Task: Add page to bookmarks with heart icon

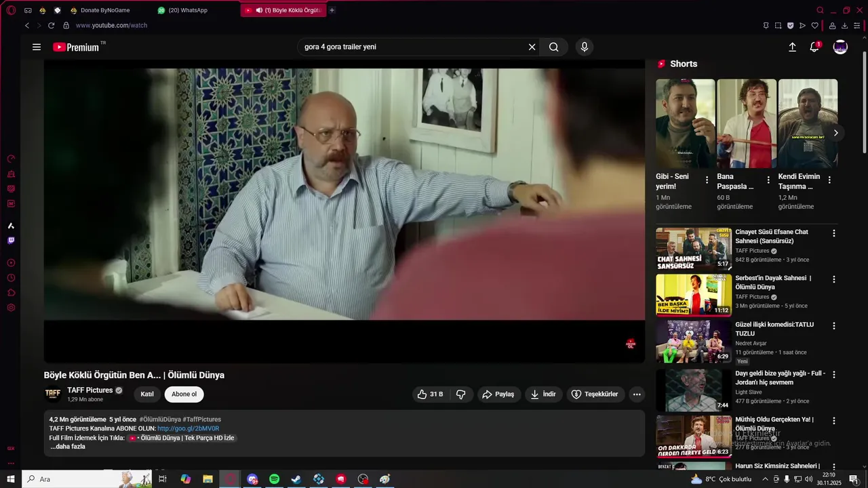Action: 815,26
